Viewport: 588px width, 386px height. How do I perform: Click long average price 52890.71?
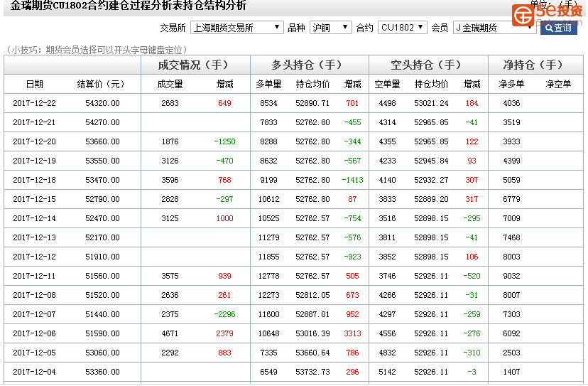tap(312, 103)
